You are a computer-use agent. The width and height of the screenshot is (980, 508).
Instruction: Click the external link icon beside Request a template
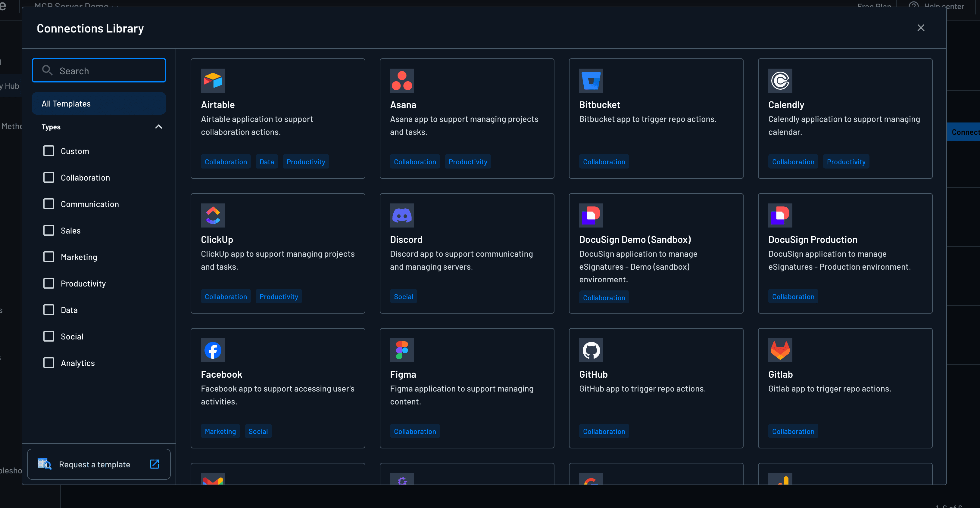[x=154, y=464]
